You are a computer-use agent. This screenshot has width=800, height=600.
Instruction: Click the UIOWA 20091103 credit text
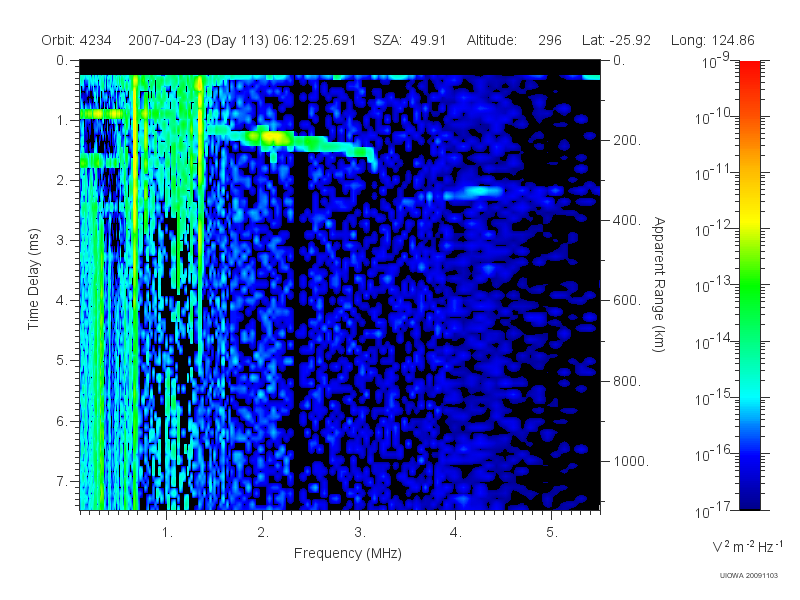748,576
